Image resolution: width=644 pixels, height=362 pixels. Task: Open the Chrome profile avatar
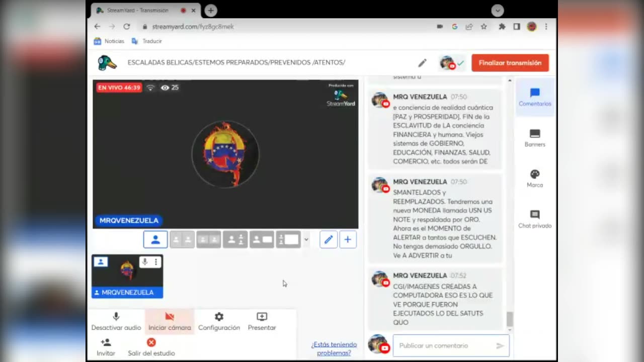coord(531,27)
